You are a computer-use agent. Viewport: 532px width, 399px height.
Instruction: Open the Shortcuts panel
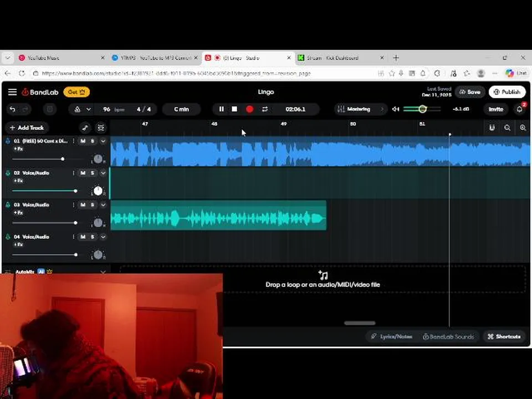click(504, 336)
